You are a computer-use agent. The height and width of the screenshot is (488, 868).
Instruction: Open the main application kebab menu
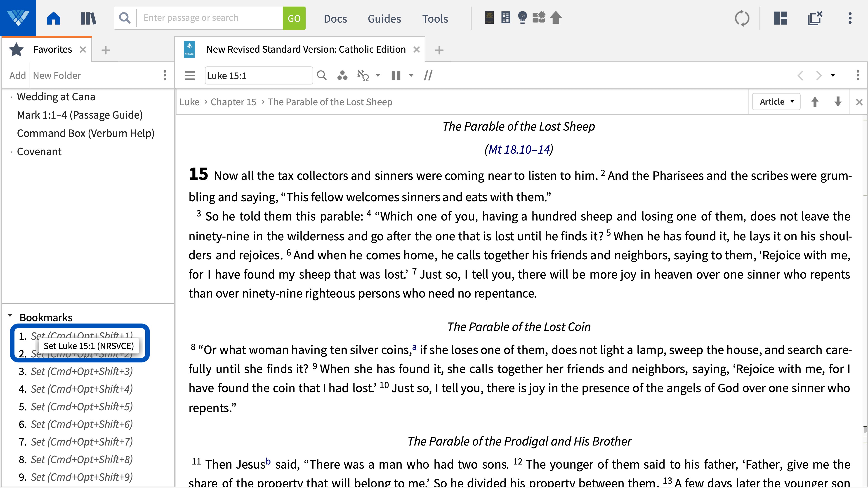(x=850, y=18)
